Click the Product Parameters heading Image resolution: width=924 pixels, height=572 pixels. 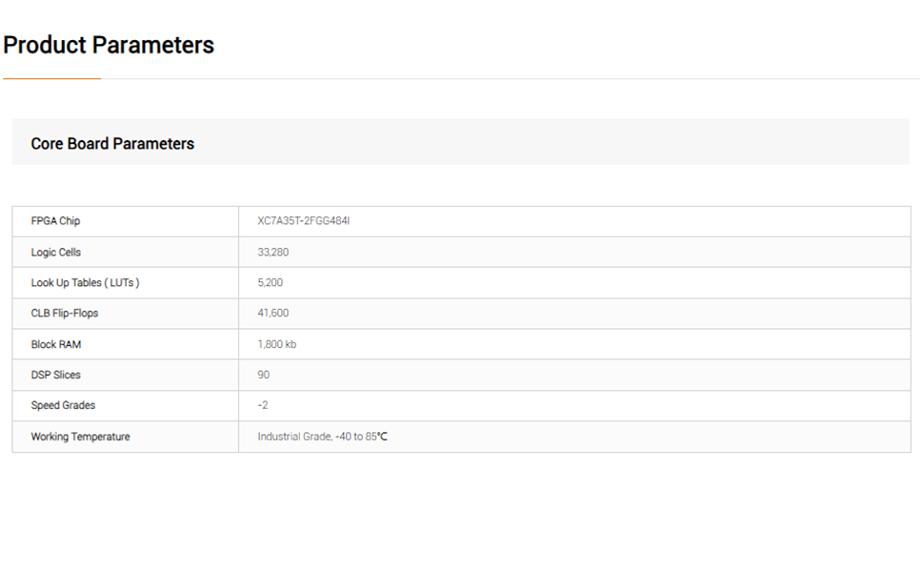(109, 45)
